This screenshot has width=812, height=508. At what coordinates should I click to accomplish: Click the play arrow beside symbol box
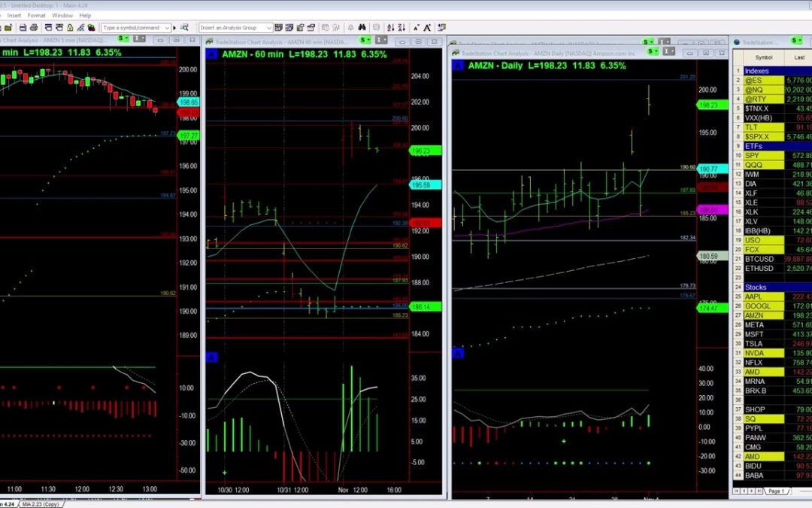tap(174, 28)
